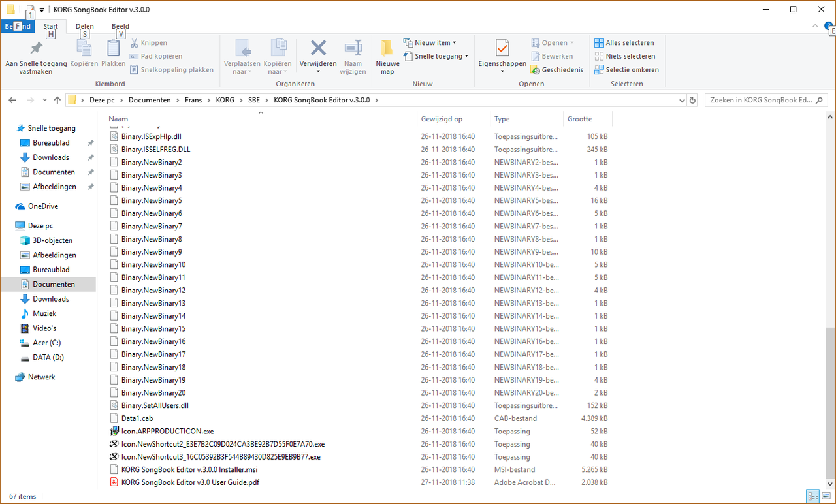This screenshot has width=836, height=504.
Task: Open the Verplaatsen naar dropdown
Action: (x=242, y=57)
